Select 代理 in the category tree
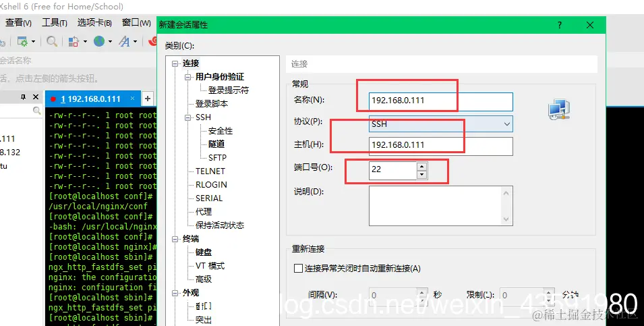This screenshot has width=644, height=326. click(x=204, y=212)
